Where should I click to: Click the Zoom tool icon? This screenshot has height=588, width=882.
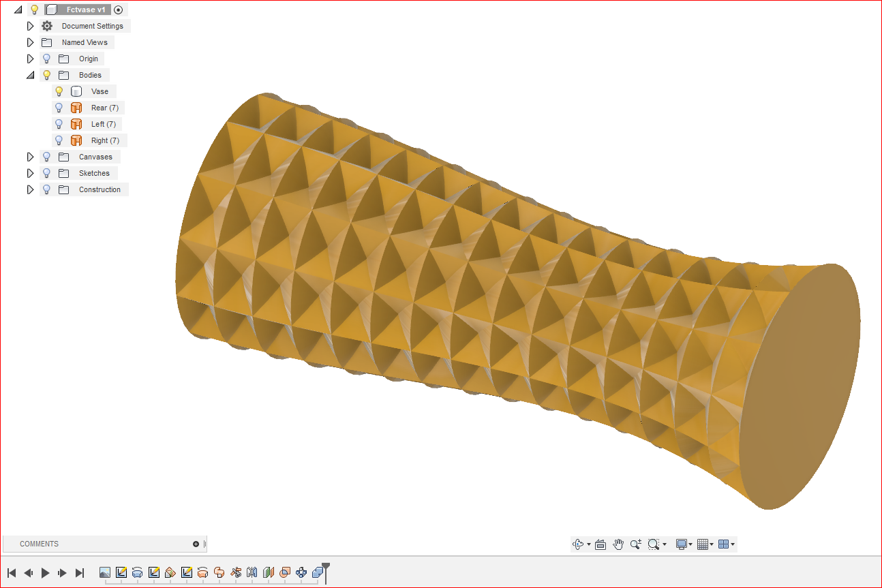tap(635, 544)
